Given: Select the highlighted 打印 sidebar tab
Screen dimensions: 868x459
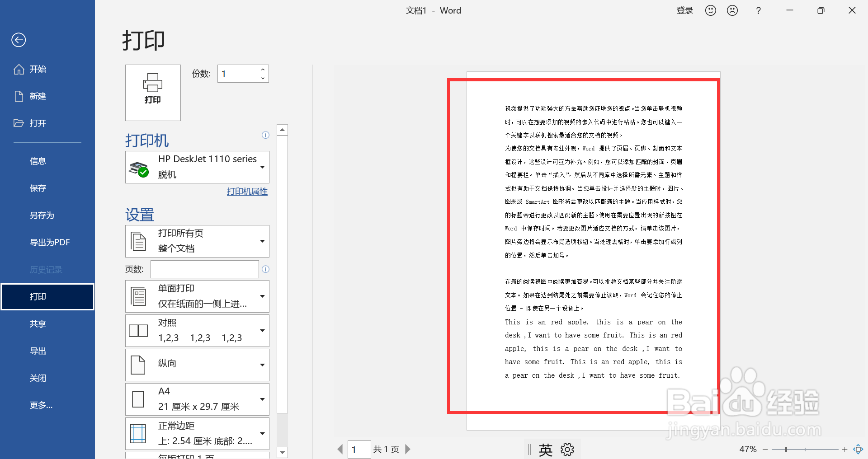Looking at the screenshot, I should click(x=47, y=297).
